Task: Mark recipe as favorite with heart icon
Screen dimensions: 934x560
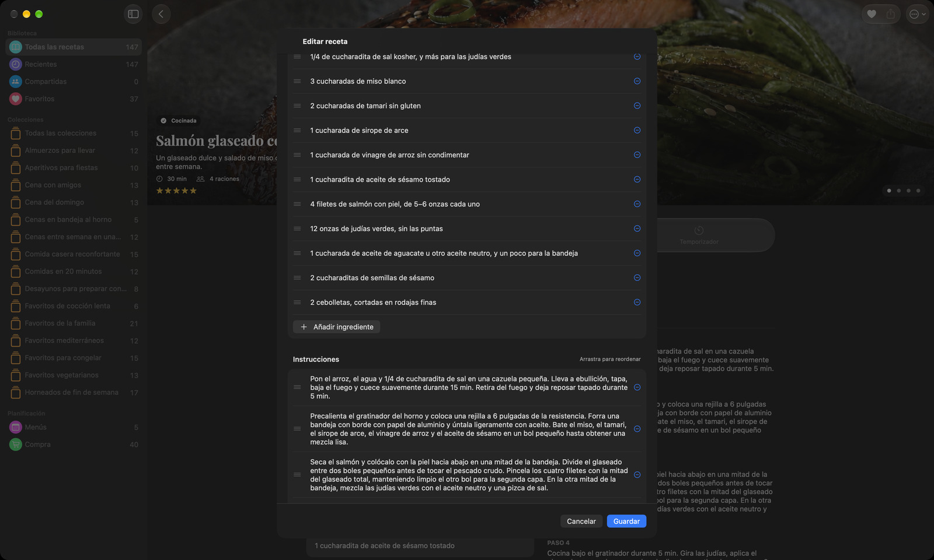Action: pyautogui.click(x=872, y=14)
